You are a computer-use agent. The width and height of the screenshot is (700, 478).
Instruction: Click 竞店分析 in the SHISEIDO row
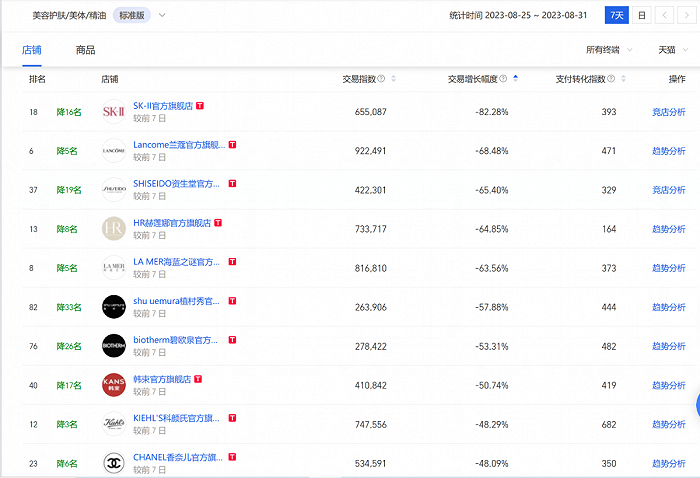pos(669,190)
